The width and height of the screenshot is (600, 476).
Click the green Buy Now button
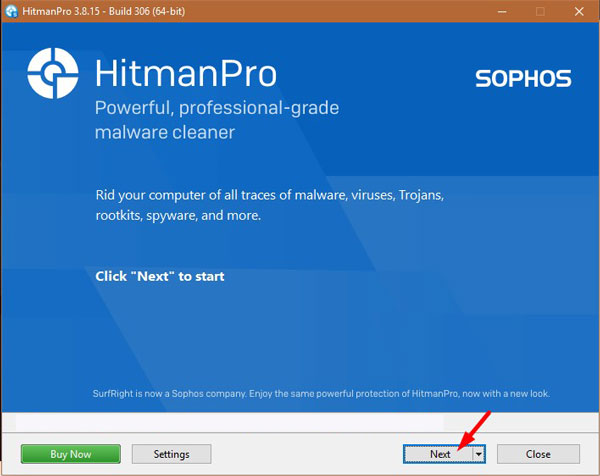tap(70, 454)
